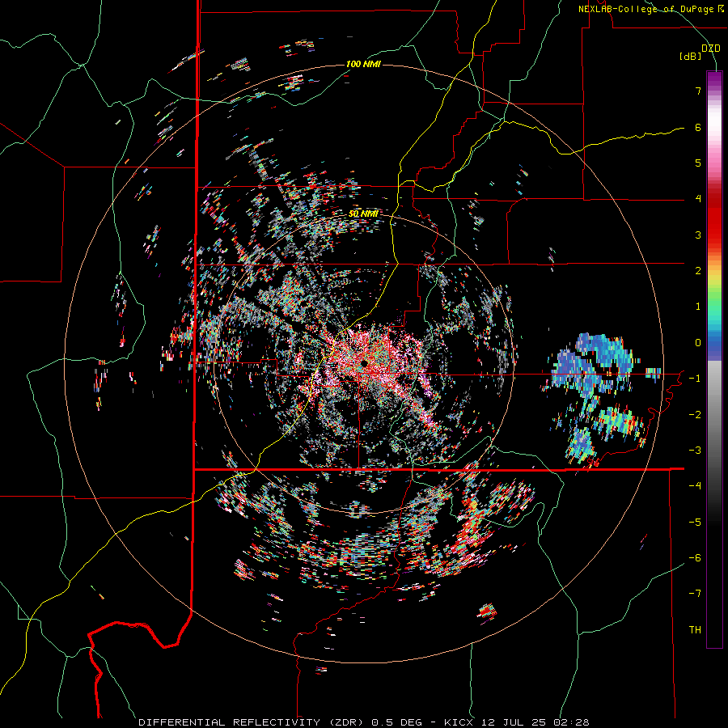
Task: Click the "-5" value on the color scale
Action: [695, 523]
